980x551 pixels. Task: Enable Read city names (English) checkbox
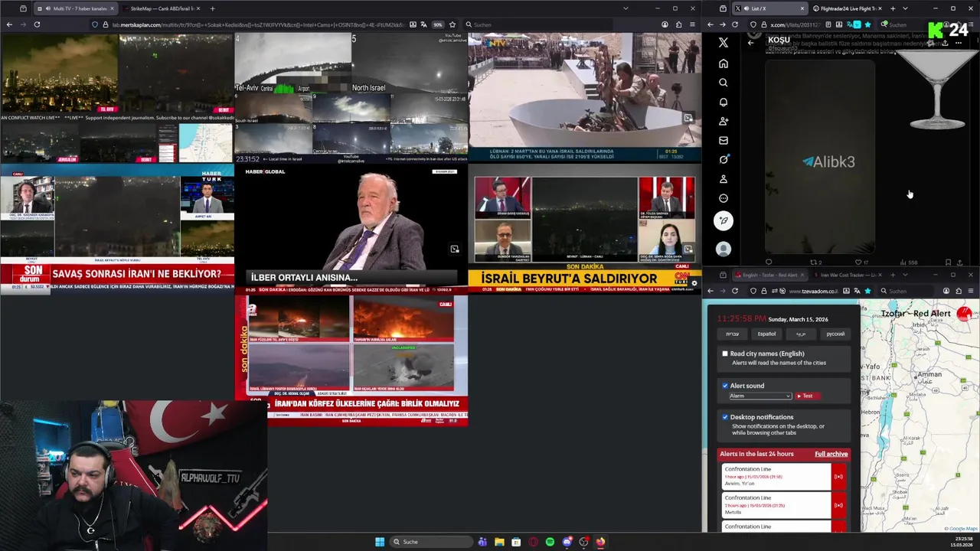pos(725,354)
